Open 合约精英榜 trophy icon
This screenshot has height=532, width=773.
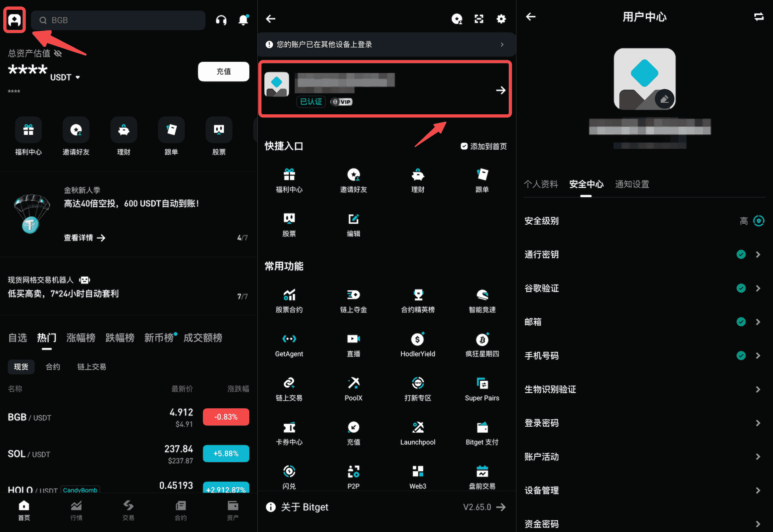click(418, 294)
